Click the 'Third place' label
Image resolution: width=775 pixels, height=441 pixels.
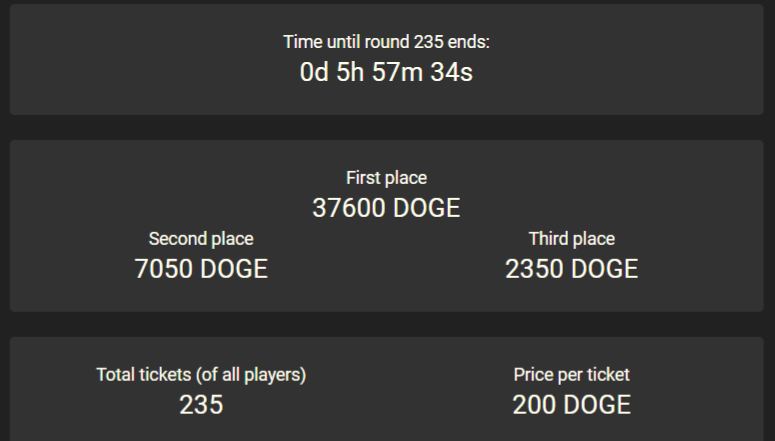pos(572,239)
